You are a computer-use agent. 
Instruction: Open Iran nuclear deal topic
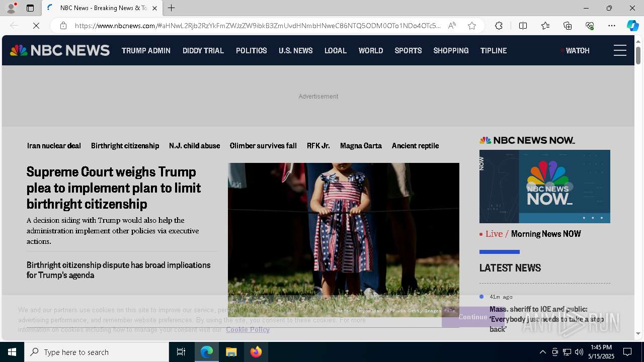coord(54,145)
